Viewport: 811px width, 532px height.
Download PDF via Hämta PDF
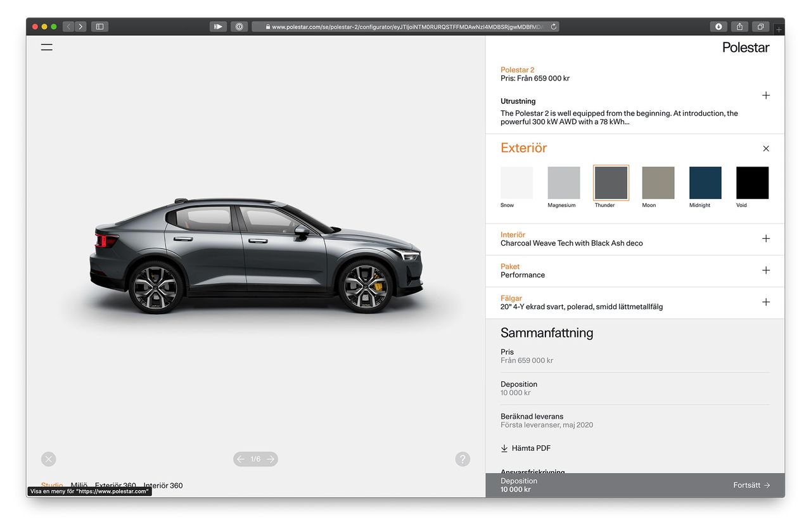click(526, 448)
